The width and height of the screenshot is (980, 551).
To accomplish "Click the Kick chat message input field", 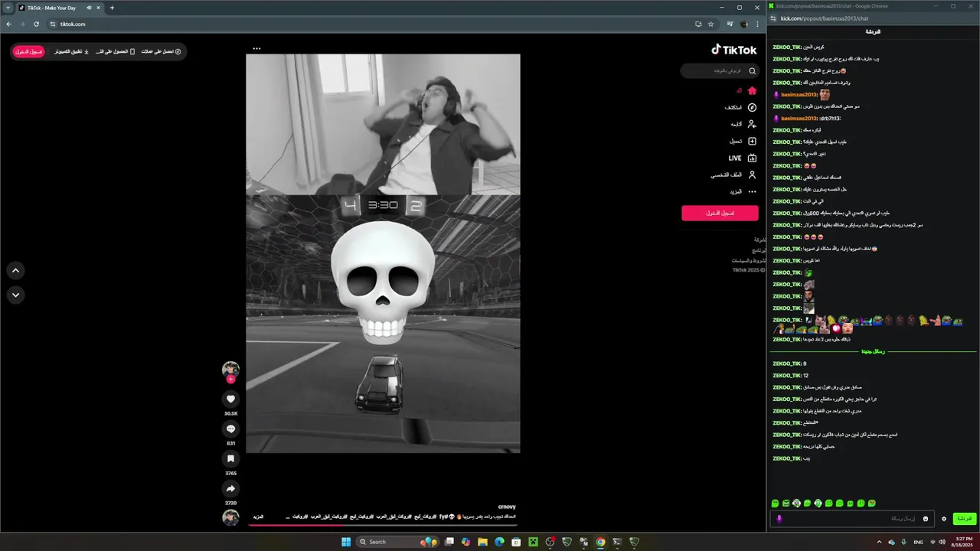I will (x=851, y=519).
